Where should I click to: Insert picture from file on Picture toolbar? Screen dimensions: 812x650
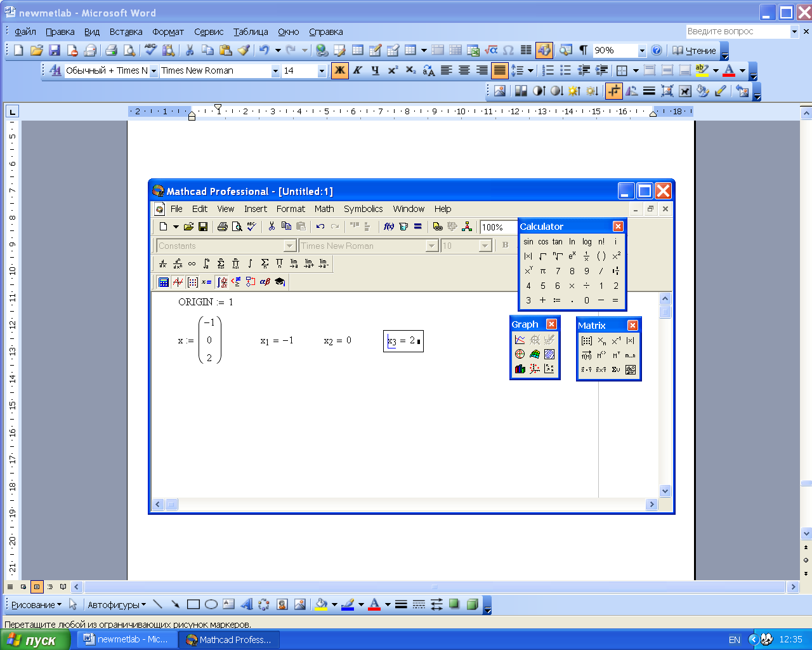tap(500, 91)
